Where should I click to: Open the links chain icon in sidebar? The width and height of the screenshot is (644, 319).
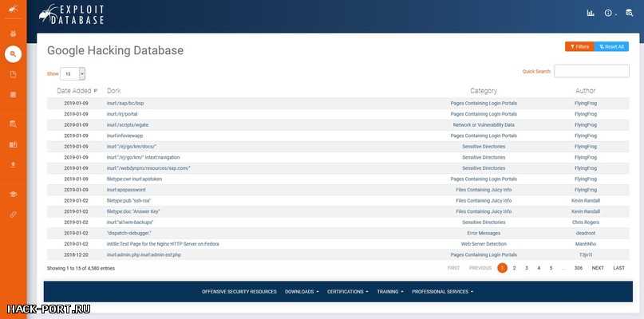coord(13,215)
